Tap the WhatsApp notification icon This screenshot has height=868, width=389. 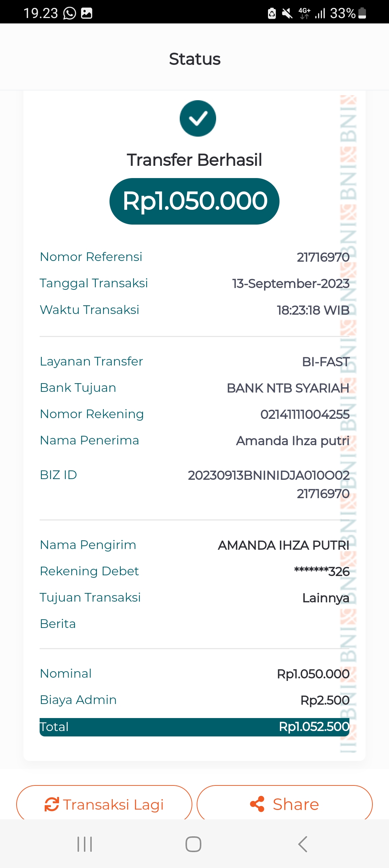(70, 13)
